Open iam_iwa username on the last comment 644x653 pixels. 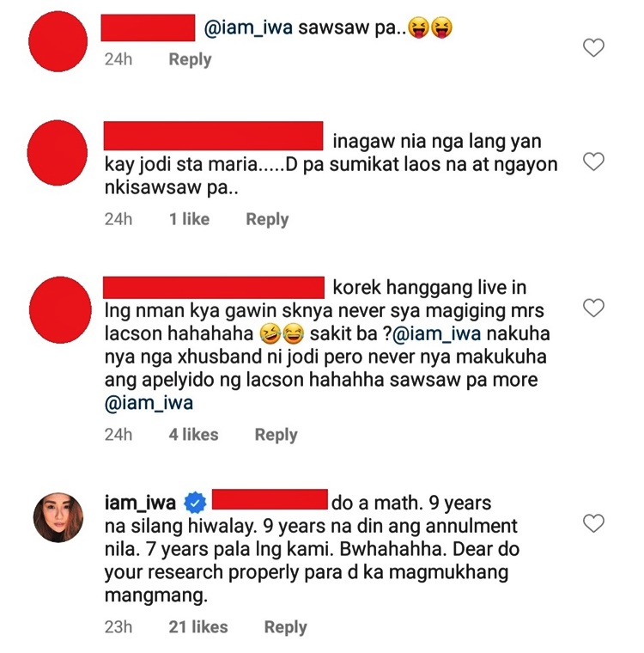(x=140, y=503)
